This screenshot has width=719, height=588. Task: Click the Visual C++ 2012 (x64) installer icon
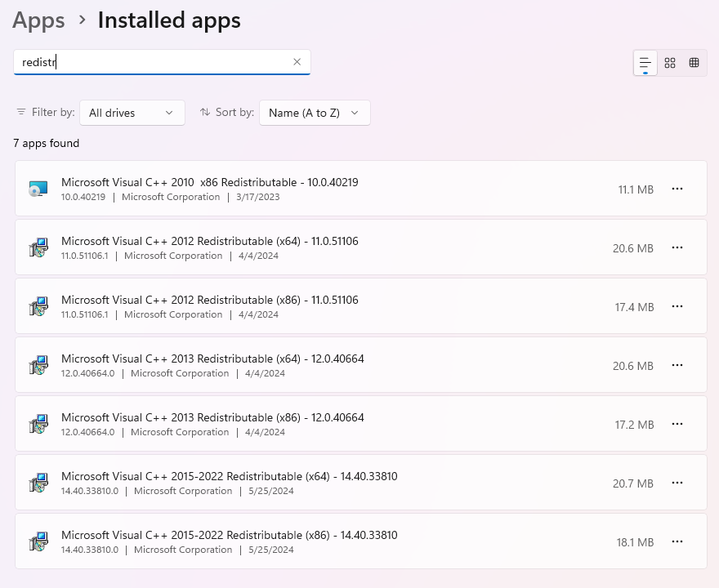tap(38, 247)
